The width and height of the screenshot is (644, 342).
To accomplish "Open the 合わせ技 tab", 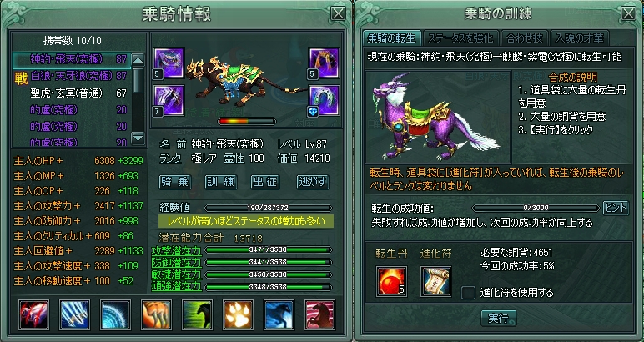I will pos(525,38).
